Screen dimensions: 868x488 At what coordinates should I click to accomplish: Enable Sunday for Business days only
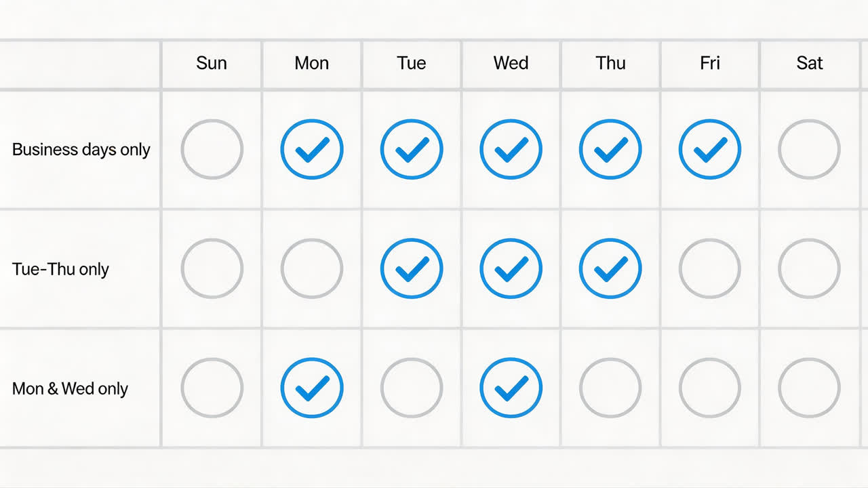[212, 149]
